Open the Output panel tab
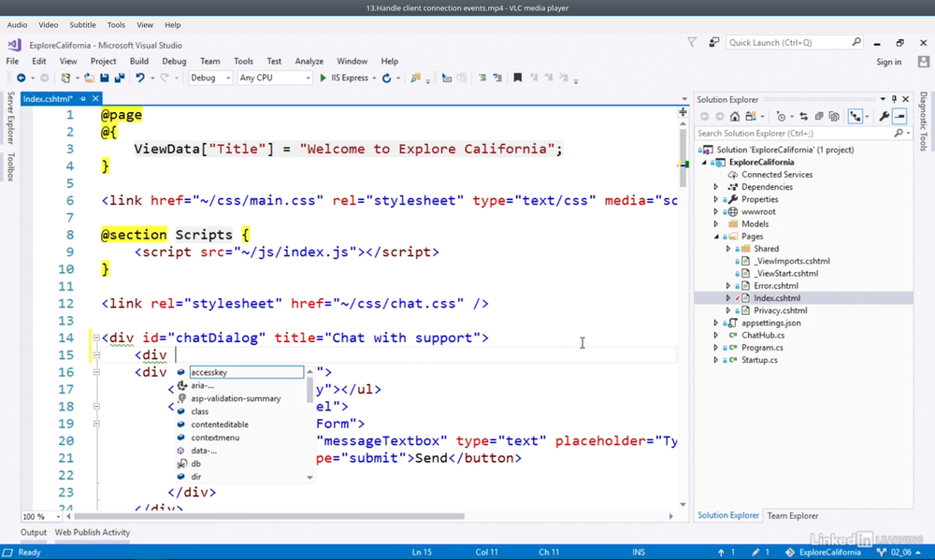935x560 pixels. click(x=34, y=533)
